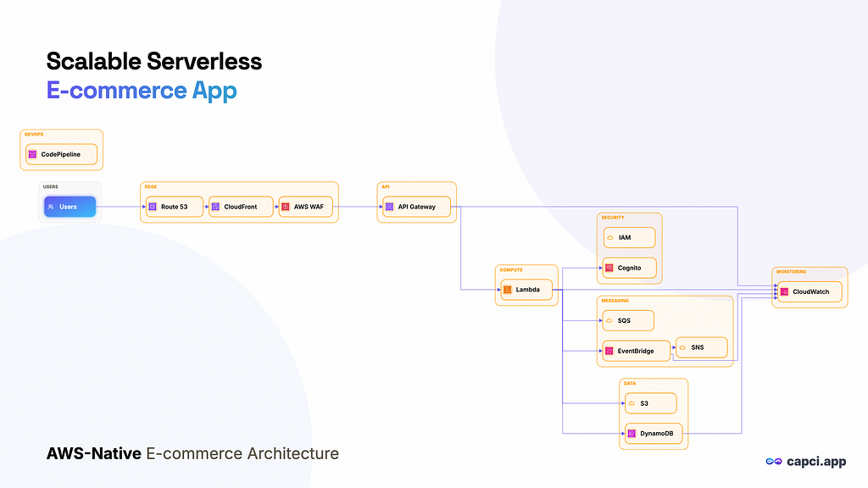Click the capci.app infinity logo icon
The height and width of the screenshot is (488, 868).
[774, 462]
